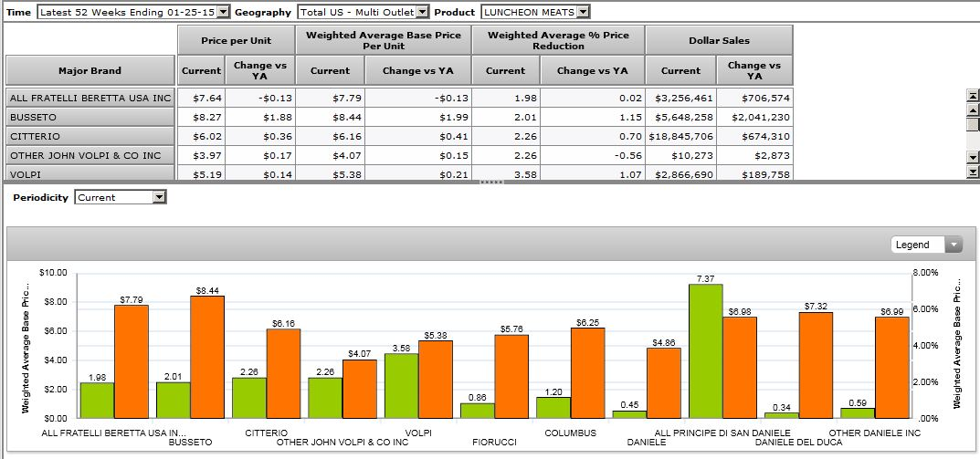This screenshot has width=980, height=459.
Task: Click the Price per Unit header
Action: [x=236, y=40]
